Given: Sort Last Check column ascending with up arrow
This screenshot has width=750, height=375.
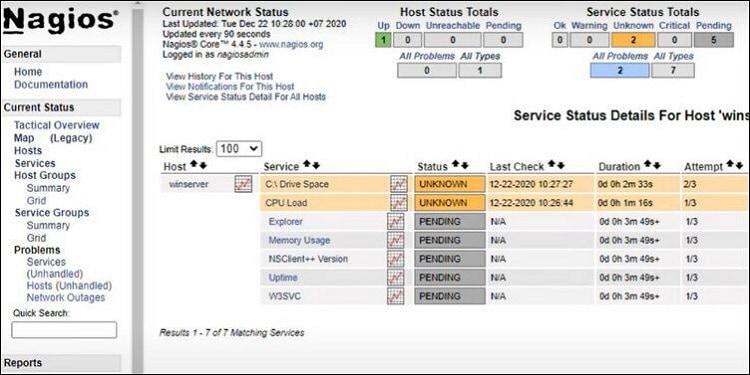Looking at the screenshot, I should click(x=551, y=165).
